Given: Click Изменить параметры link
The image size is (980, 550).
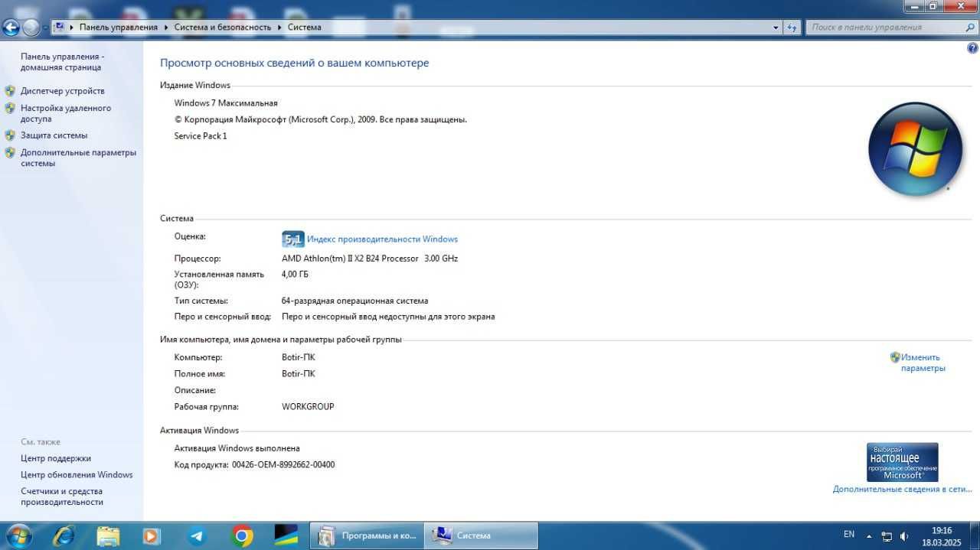Looking at the screenshot, I should click(x=923, y=363).
